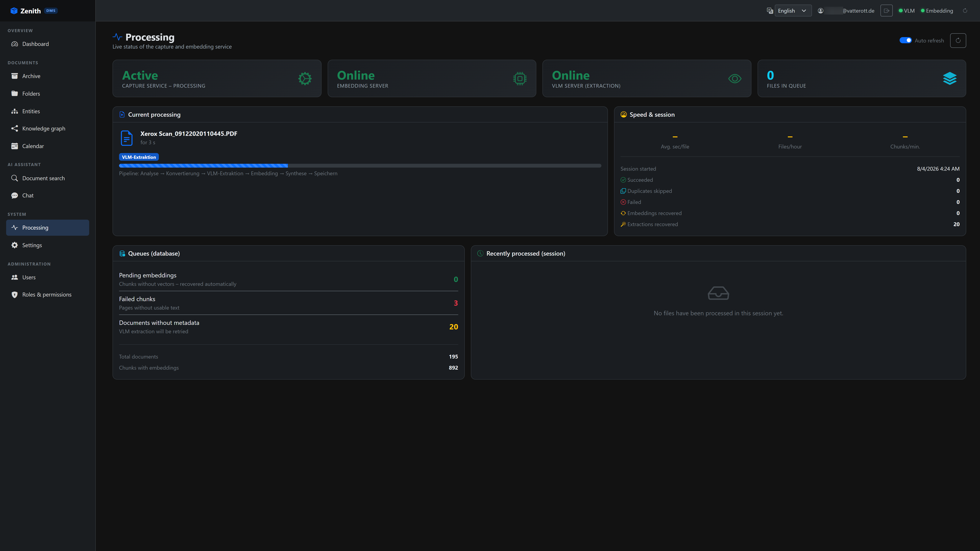Click the user account avatar icon
The width and height of the screenshot is (980, 551).
[x=821, y=11]
